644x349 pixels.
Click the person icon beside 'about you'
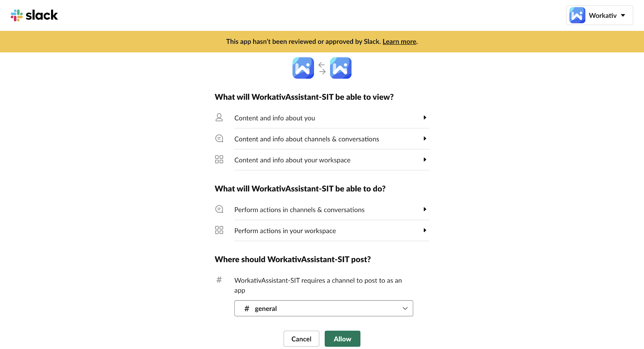pyautogui.click(x=219, y=118)
